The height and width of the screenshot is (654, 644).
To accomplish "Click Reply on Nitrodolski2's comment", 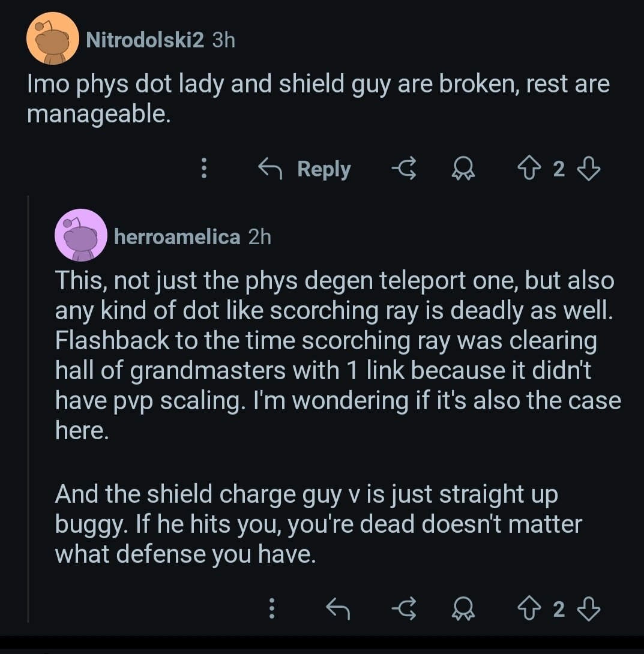I will (x=304, y=169).
